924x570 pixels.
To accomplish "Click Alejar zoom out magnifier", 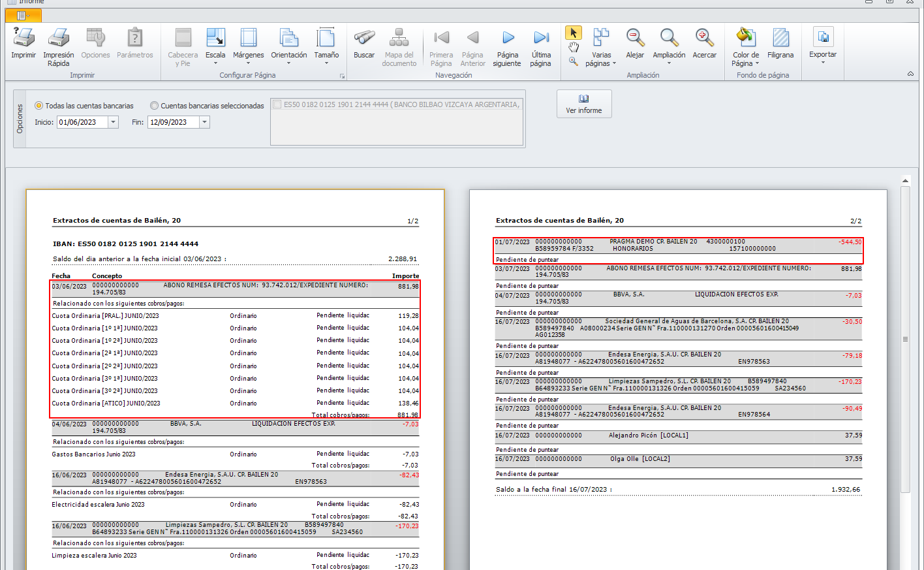I will click(x=635, y=39).
